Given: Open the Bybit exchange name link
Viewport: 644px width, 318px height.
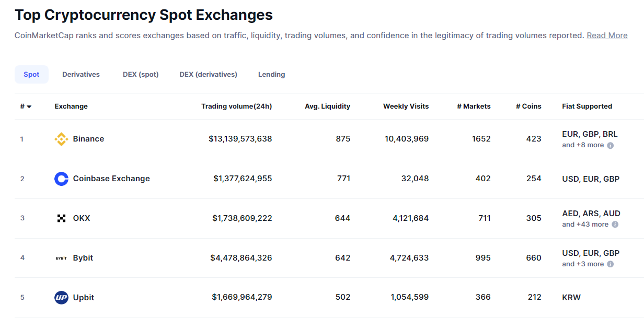Looking at the screenshot, I should pos(83,258).
